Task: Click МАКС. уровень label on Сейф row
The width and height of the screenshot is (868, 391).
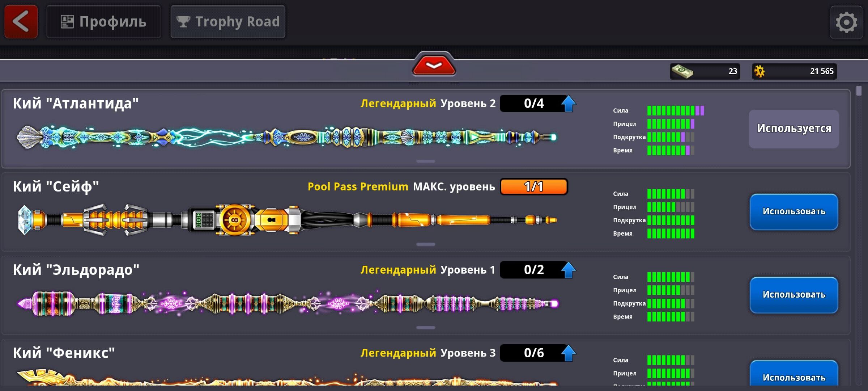Action: [x=454, y=187]
